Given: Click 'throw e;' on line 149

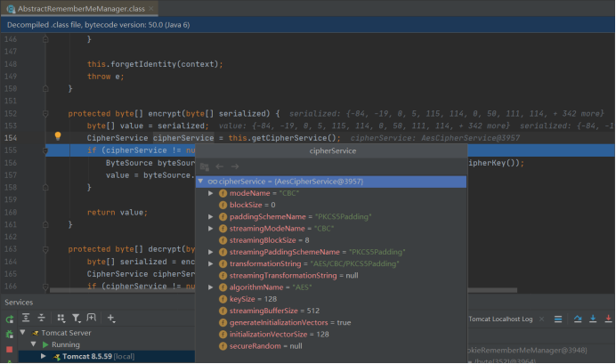Looking at the screenshot, I should click(x=105, y=77).
